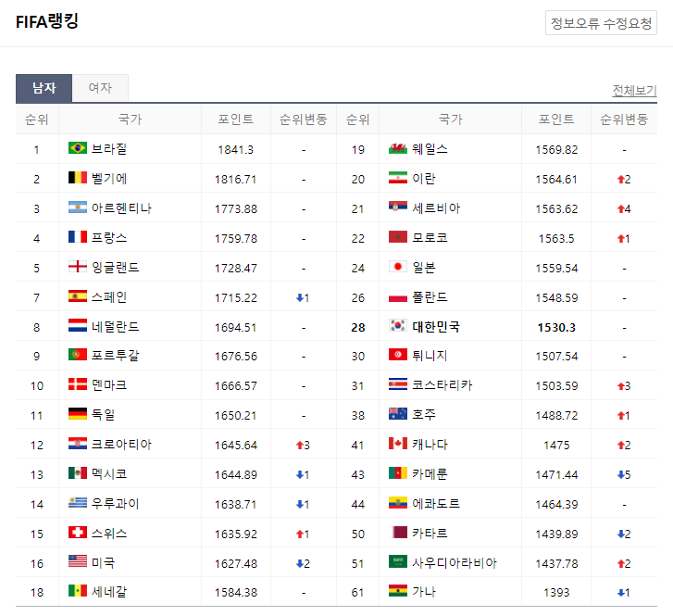Image resolution: width=673 pixels, height=616 pixels.
Task: Open the 전체보기 full list link
Action: [634, 91]
